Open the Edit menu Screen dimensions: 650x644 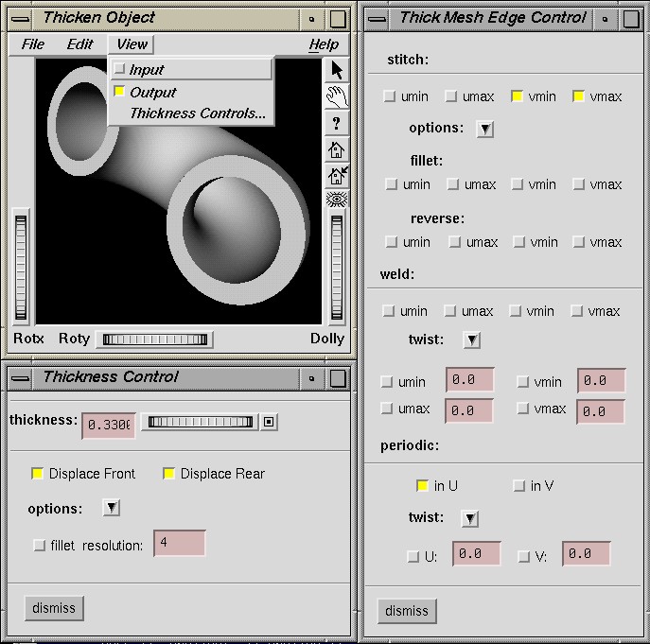coord(79,44)
